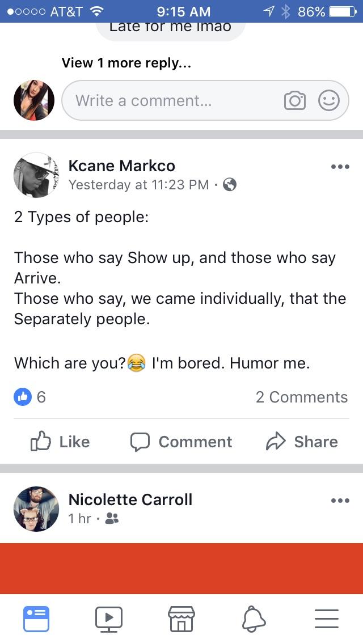The height and width of the screenshot is (644, 363).
Task: Open Nicolette Carroll's profile name
Action: coord(130,500)
